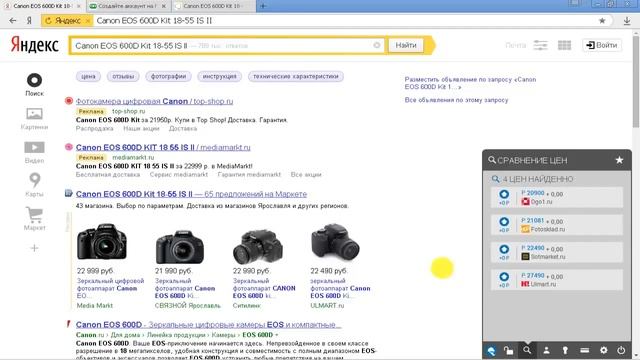
Task: Open Видео search section
Action: pos(34,152)
